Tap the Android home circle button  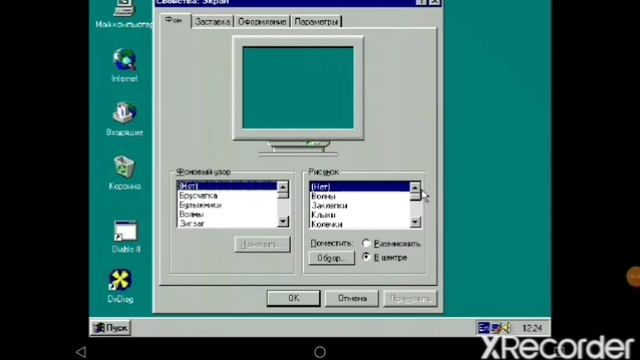coord(320,351)
